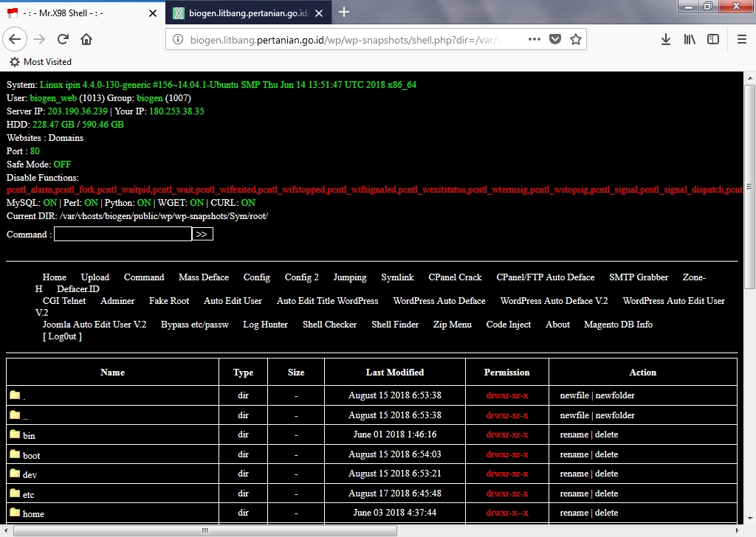This screenshot has height=537, width=756.
Task: Bookmark this page with star icon
Action: 576,39
